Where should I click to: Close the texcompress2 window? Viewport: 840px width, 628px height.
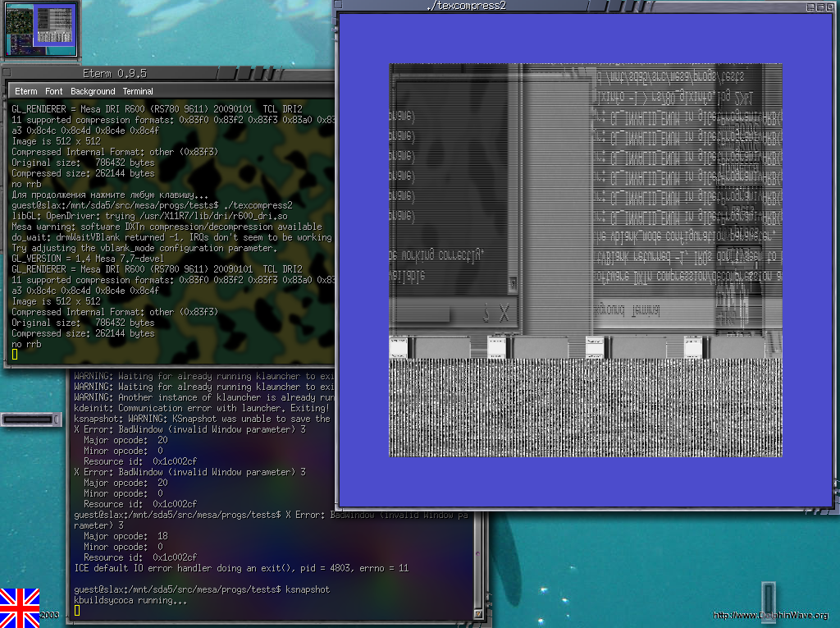pyautogui.click(x=831, y=6)
